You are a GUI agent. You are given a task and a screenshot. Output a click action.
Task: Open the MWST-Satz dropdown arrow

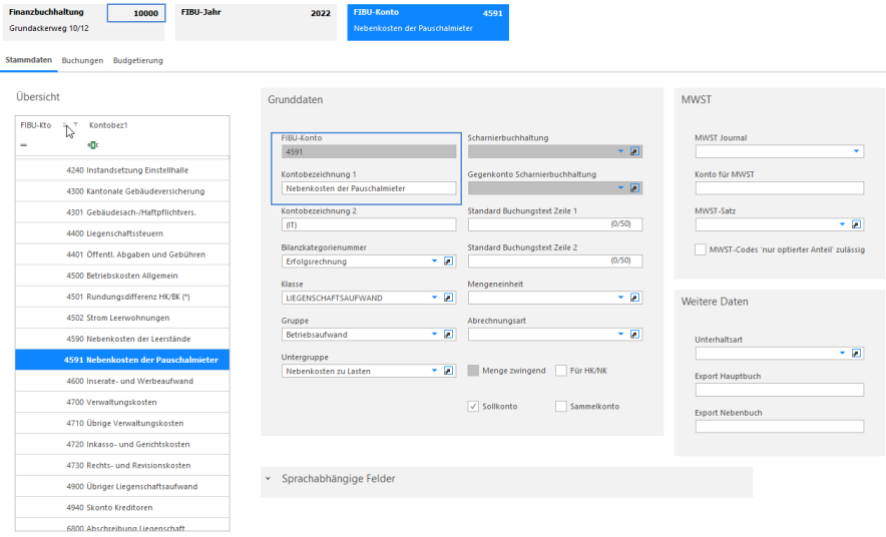point(842,224)
